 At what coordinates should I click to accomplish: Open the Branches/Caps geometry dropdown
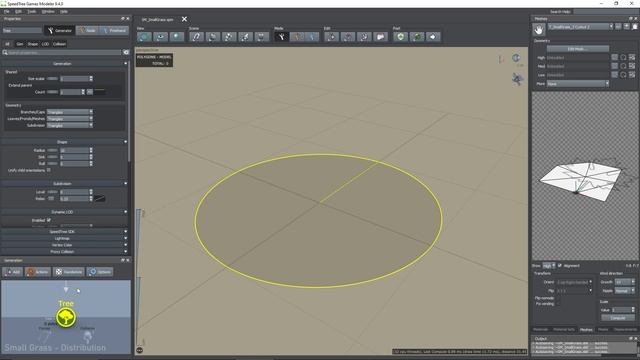point(70,112)
